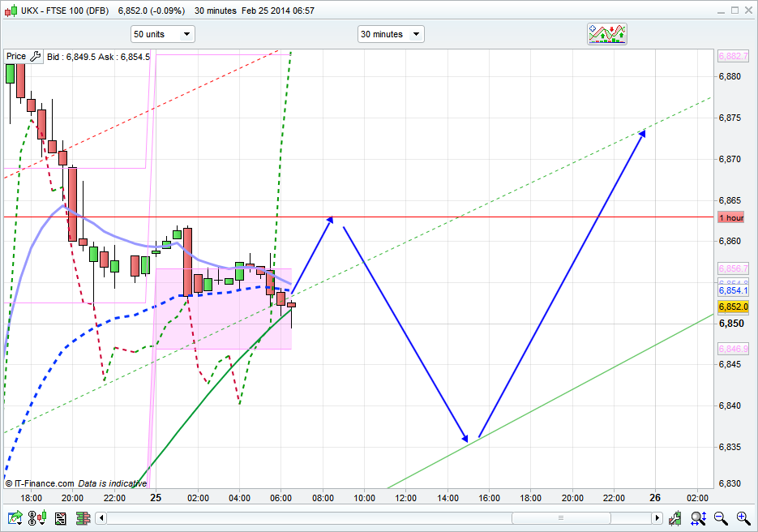The height and width of the screenshot is (532, 758).
Task: Click the yellow 6,852.0 current price label
Action: 731,307
